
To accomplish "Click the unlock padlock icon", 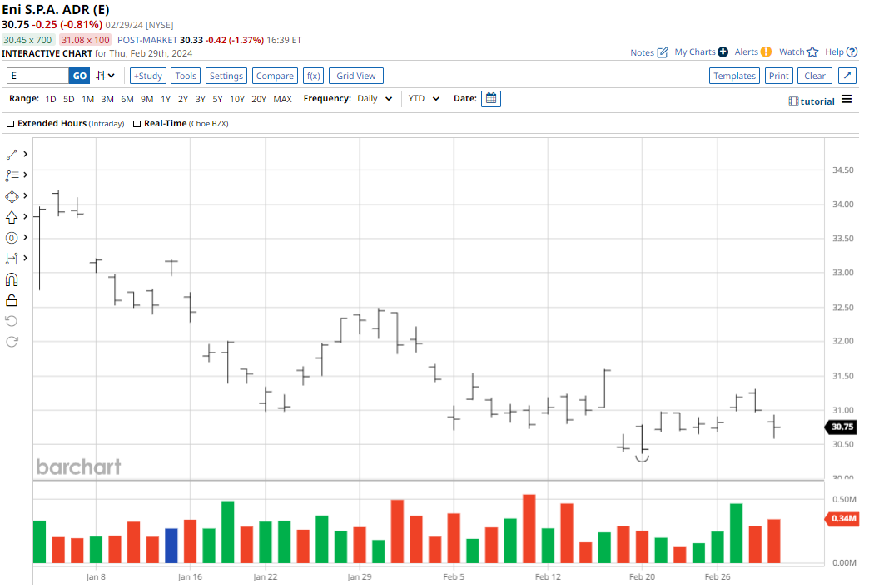I will coord(12,301).
